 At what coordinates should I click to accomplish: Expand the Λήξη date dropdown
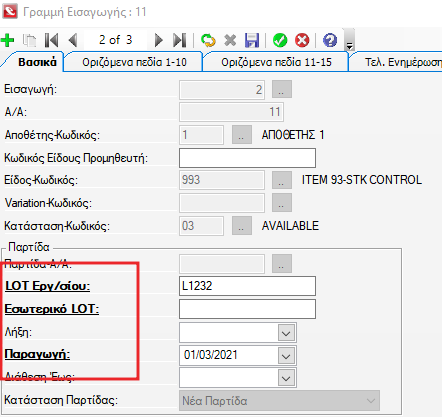click(x=286, y=333)
